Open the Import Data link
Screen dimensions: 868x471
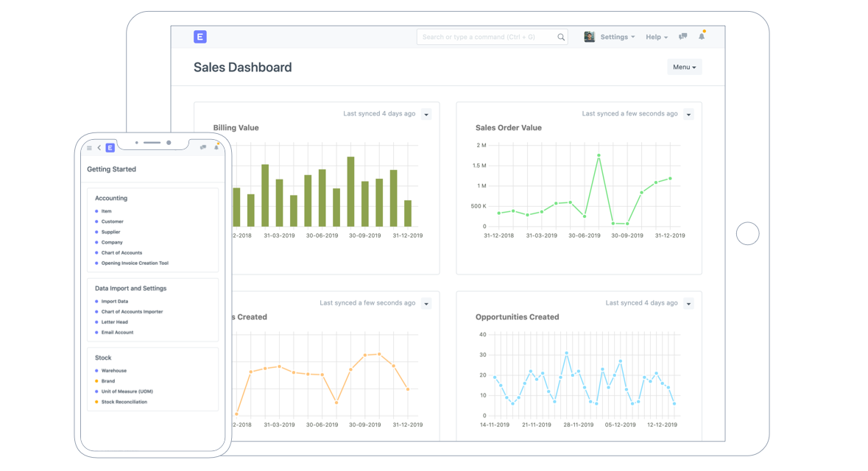click(x=114, y=301)
